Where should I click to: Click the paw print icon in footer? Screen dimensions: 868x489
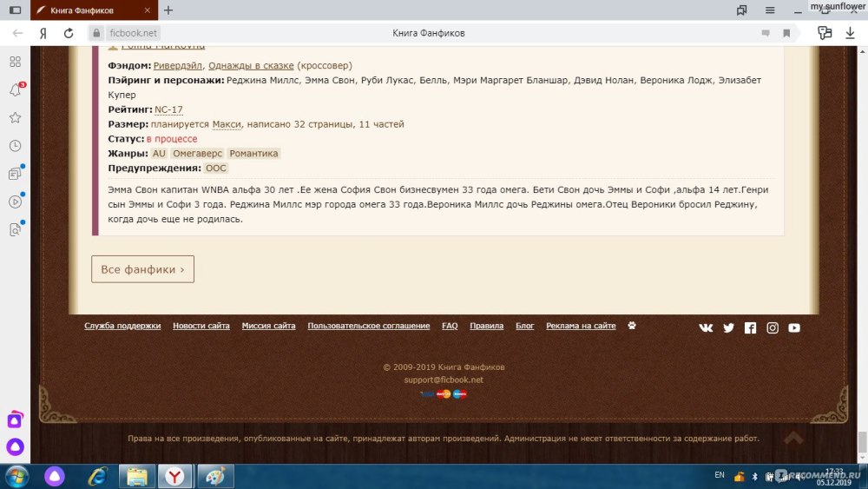point(632,326)
